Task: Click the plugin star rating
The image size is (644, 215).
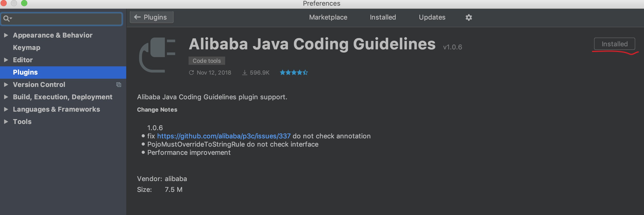Action: point(294,73)
